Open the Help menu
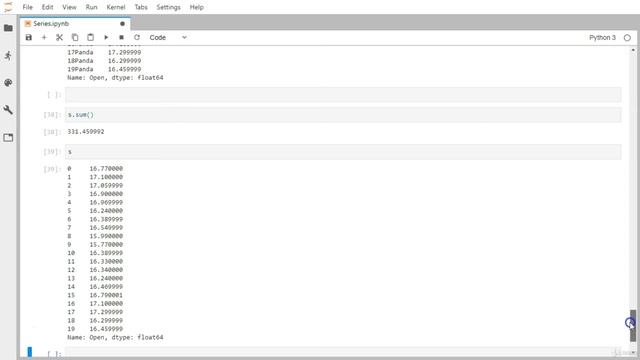 click(196, 7)
